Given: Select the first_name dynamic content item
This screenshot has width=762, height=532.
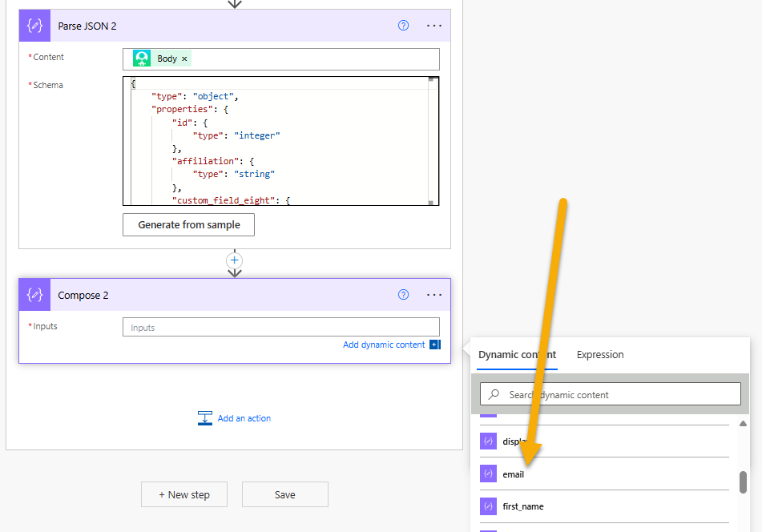Looking at the screenshot, I should 604,506.
